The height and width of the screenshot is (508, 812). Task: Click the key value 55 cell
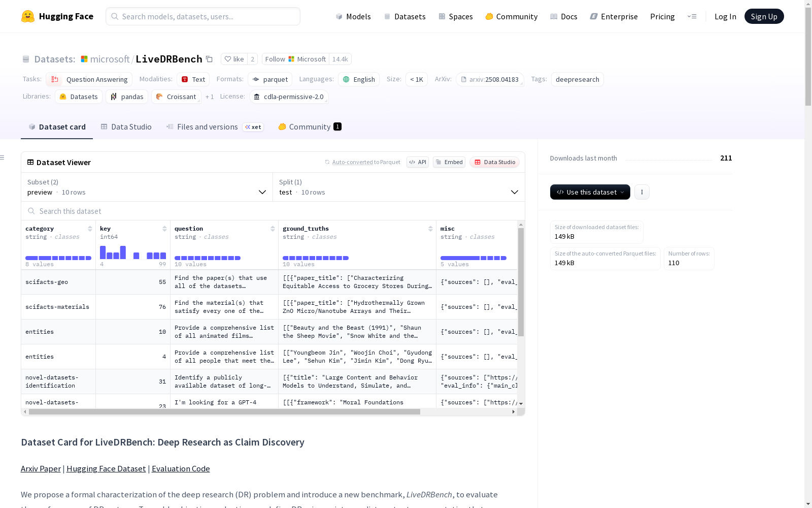[133, 282]
